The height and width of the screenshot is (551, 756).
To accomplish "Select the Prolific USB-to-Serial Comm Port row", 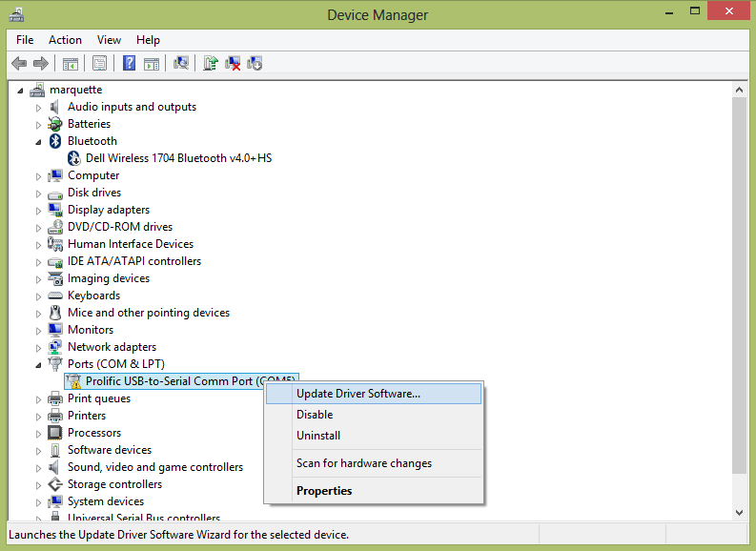I will pos(181,381).
